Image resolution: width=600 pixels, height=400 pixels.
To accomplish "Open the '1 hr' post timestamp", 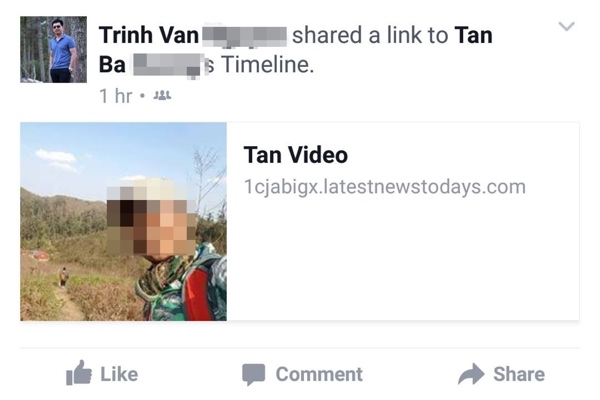I will 116,96.
